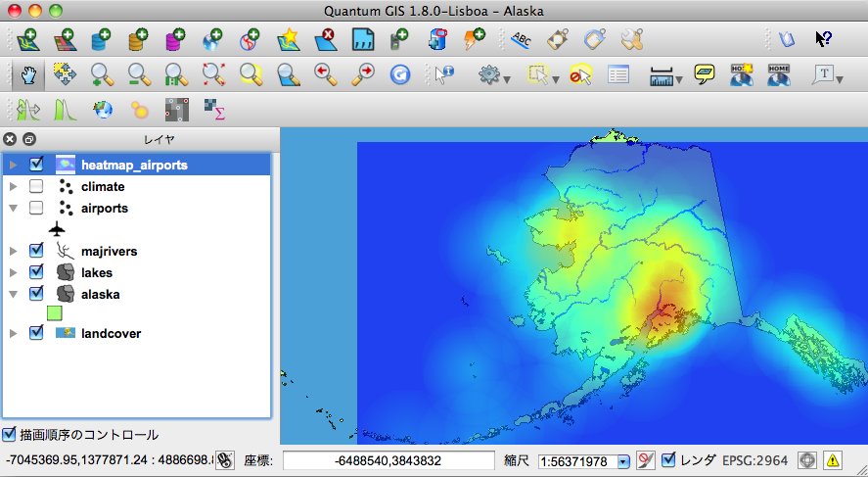This screenshot has width=868, height=477.
Task: Uncheck the heatmap_airports layer visibility
Action: tap(36, 165)
